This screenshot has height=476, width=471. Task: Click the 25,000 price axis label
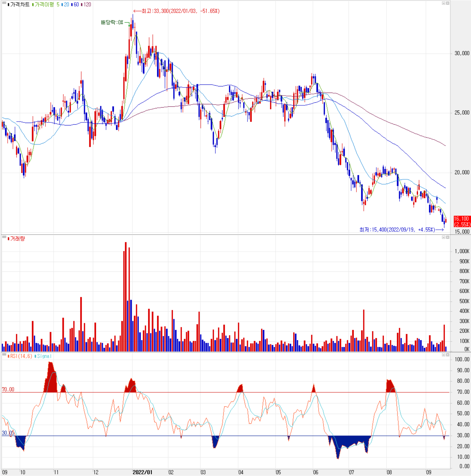pyautogui.click(x=462, y=113)
